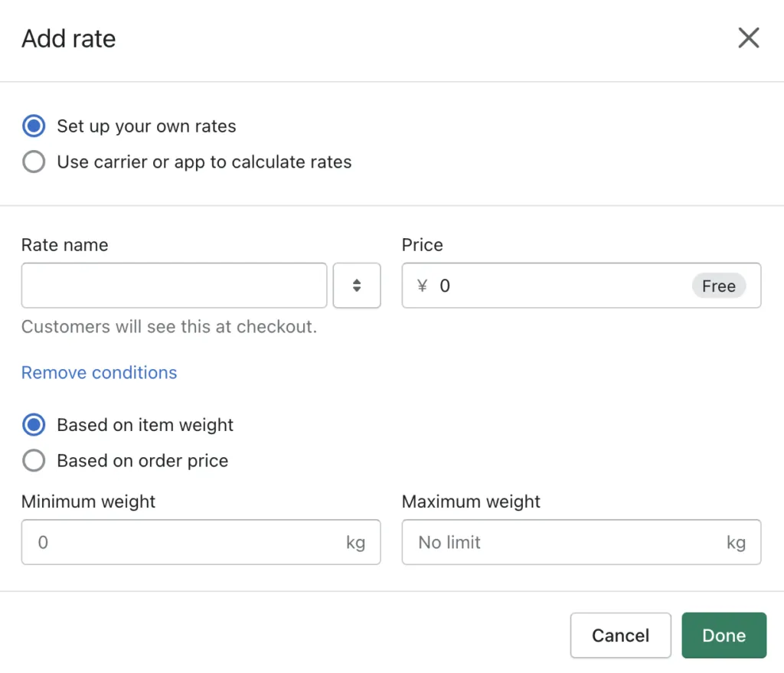
Task: Click the Free badge in Price field
Action: click(718, 286)
